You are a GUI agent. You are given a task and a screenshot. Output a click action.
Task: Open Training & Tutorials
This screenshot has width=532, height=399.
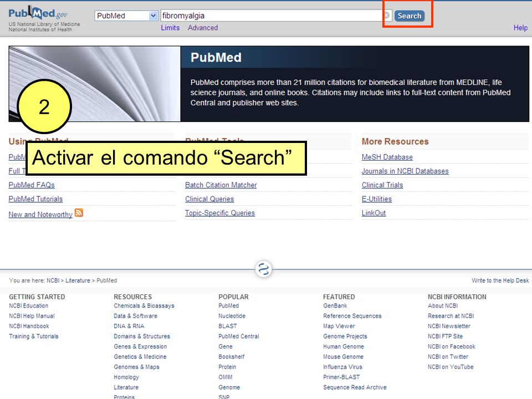[x=34, y=336]
